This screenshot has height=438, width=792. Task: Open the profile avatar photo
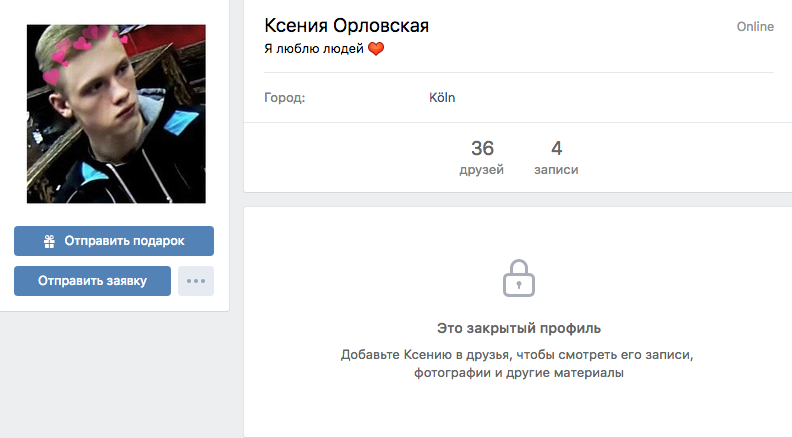[x=116, y=114]
